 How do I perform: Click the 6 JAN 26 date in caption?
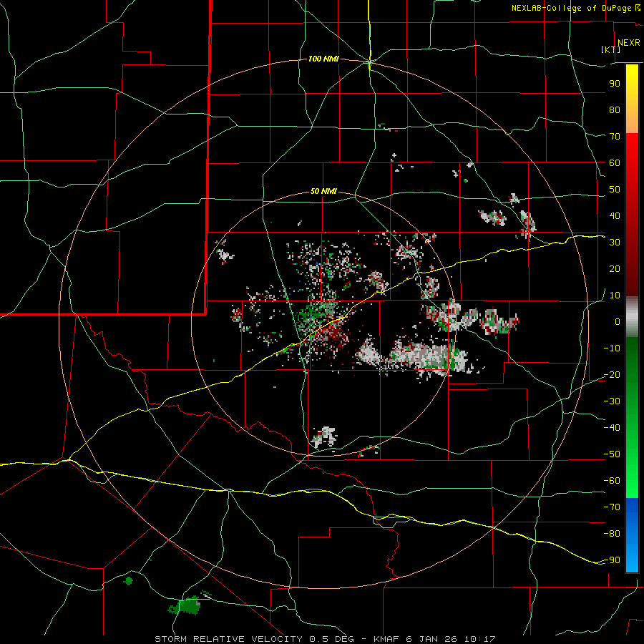coord(432,639)
